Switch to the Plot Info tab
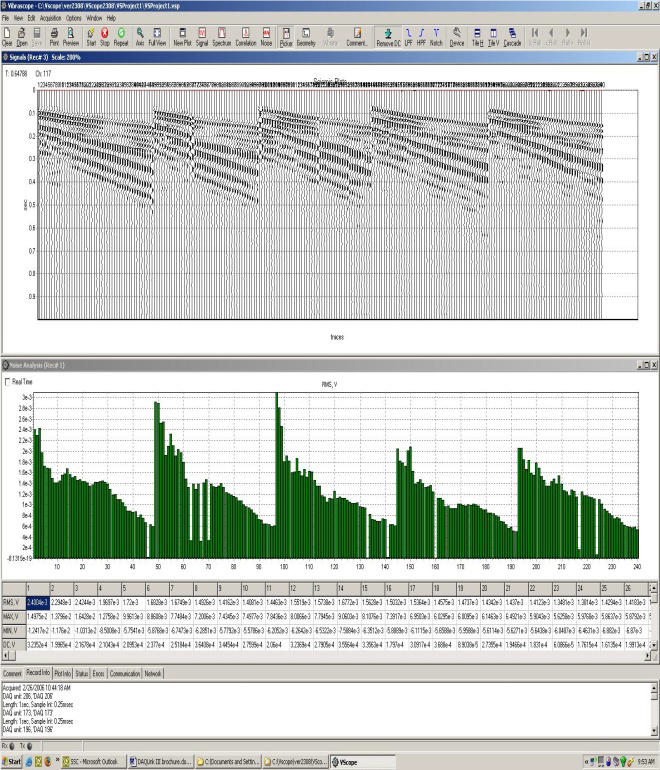Image resolution: width=660 pixels, height=770 pixels. 64,674
